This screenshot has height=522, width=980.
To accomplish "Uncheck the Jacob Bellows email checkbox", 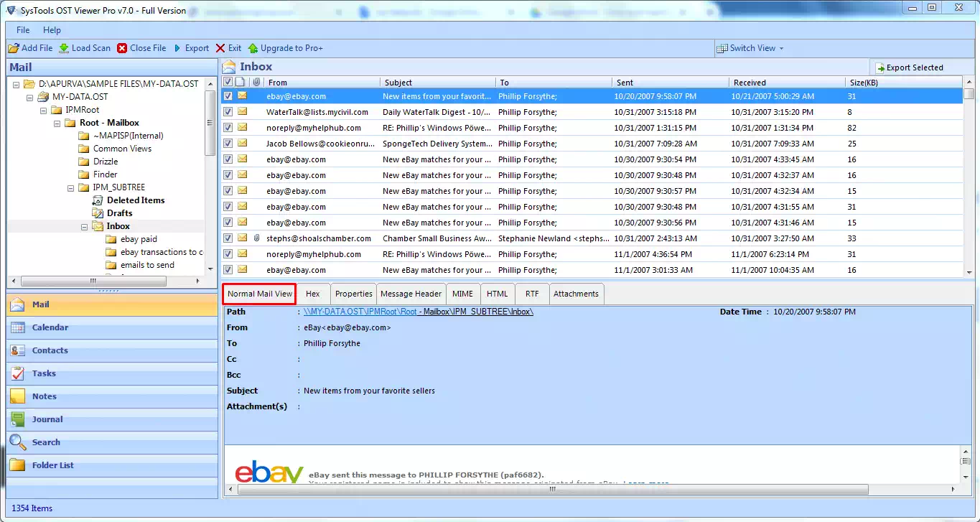I will tap(228, 144).
